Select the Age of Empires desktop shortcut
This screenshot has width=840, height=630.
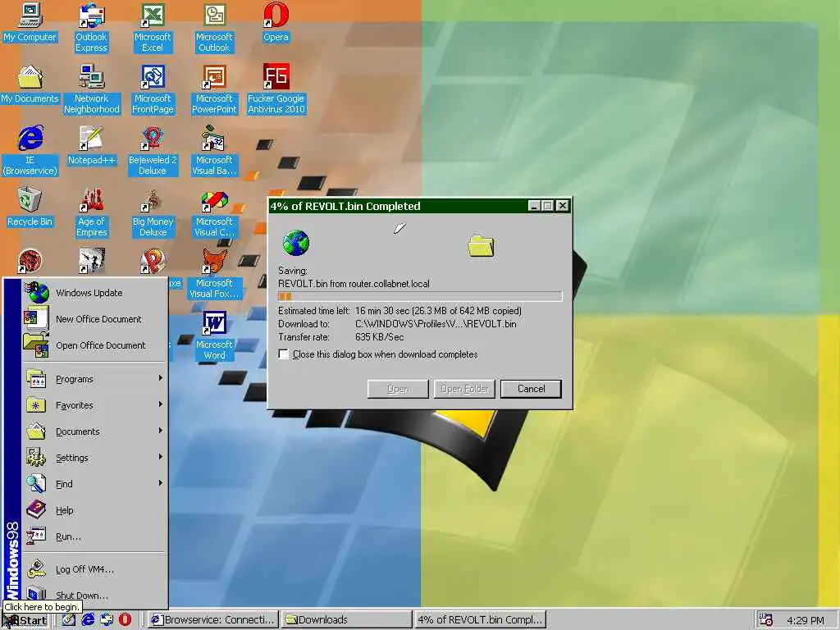pos(92,212)
